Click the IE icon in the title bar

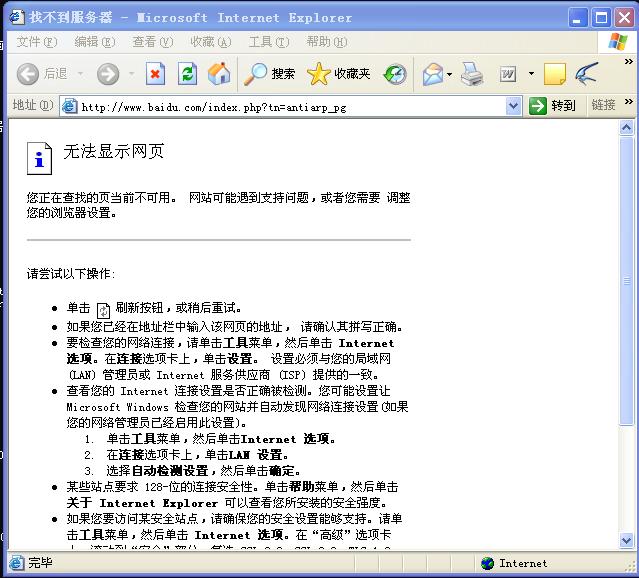16,17
